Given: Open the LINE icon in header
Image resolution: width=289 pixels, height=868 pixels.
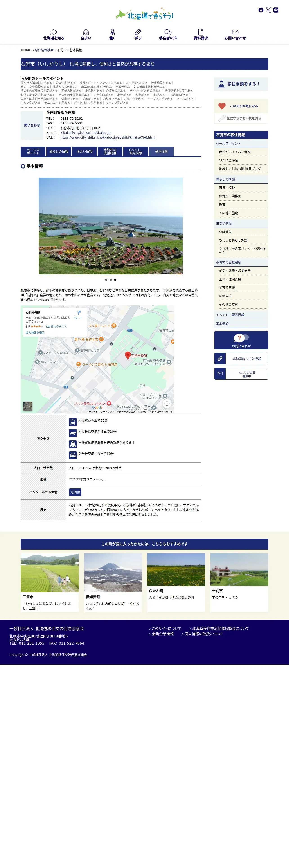Looking at the screenshot, I should click(x=276, y=10).
